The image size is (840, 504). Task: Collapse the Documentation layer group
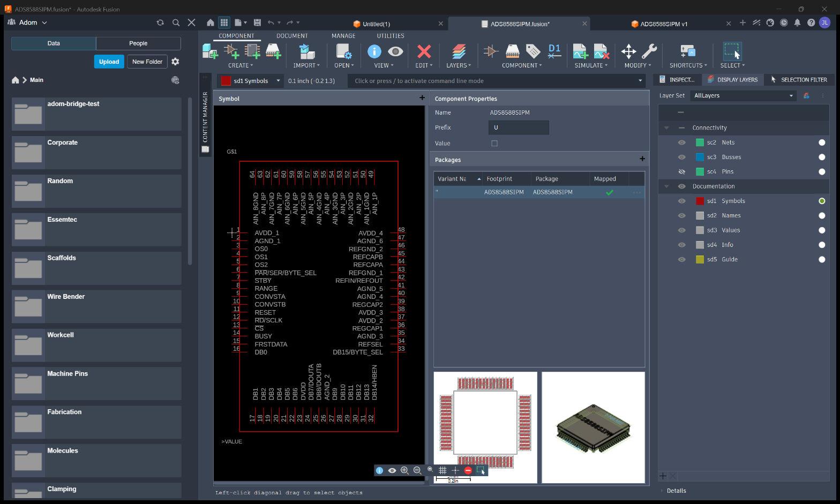coord(666,186)
